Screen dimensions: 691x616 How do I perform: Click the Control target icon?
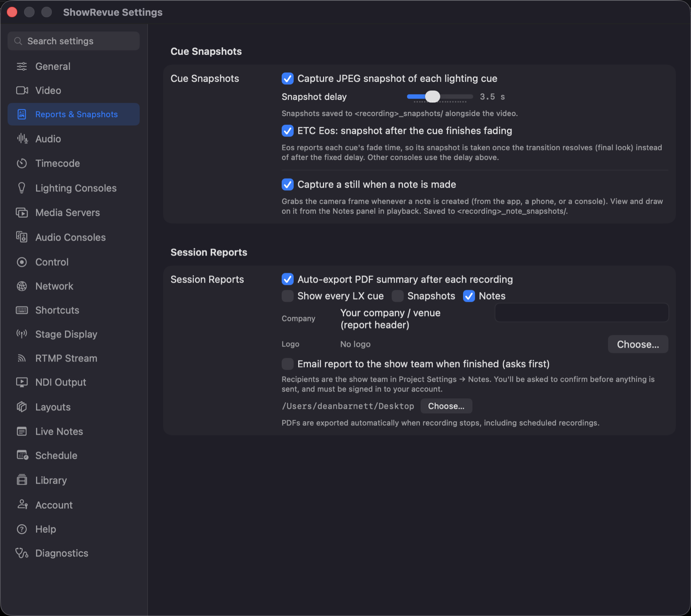point(22,262)
